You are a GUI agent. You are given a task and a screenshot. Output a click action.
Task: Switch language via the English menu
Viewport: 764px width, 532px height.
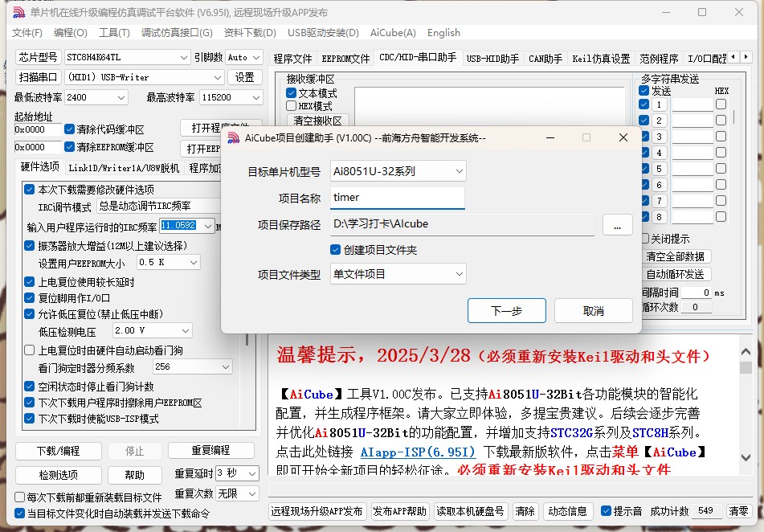tap(443, 33)
